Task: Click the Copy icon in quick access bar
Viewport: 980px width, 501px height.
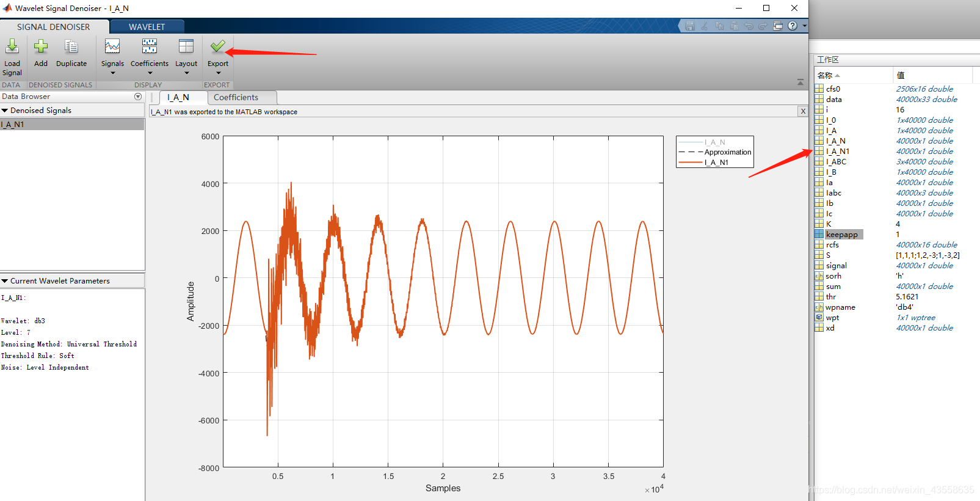Action: coord(719,26)
